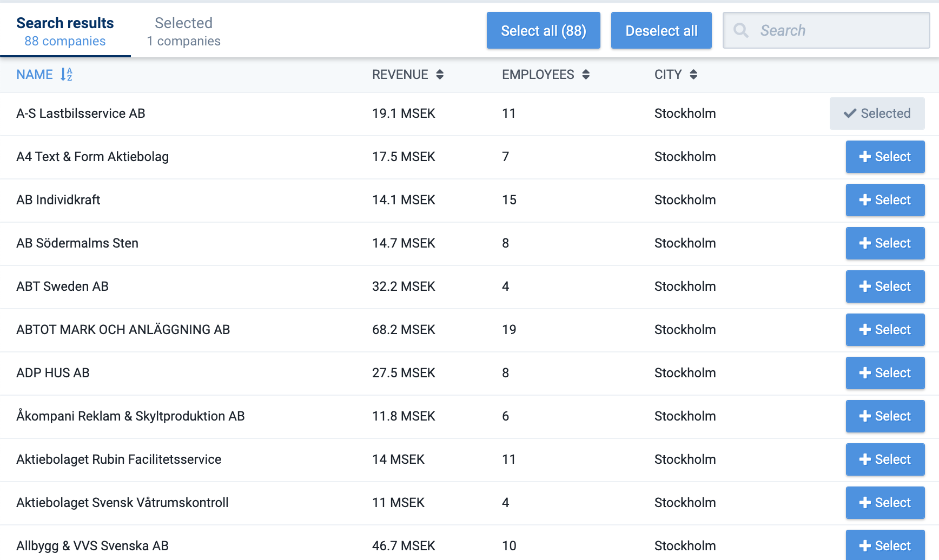Click revenue value 17.5 MSEK

point(404,157)
